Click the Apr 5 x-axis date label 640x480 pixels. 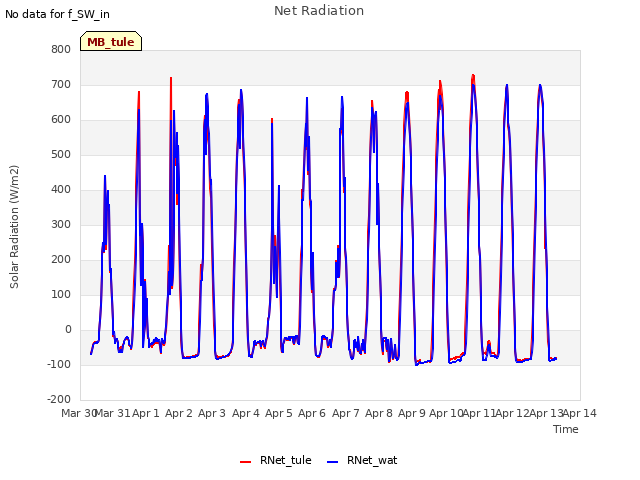pyautogui.click(x=279, y=413)
